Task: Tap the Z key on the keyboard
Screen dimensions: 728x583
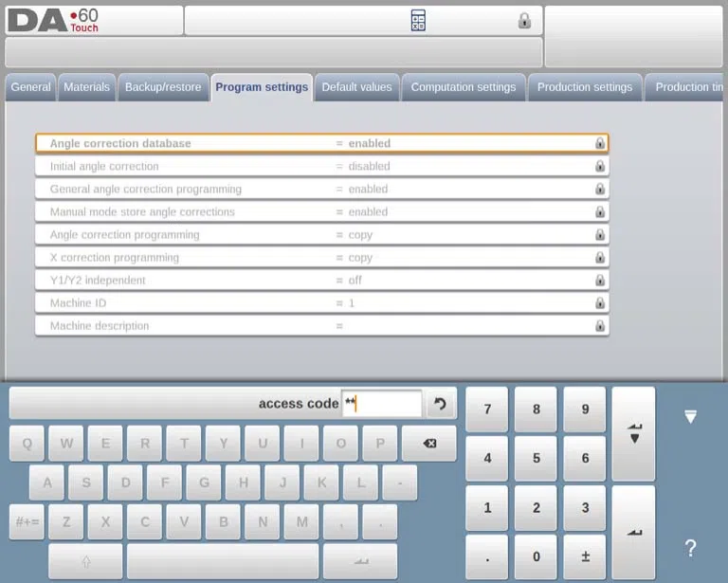Action: click(x=66, y=522)
